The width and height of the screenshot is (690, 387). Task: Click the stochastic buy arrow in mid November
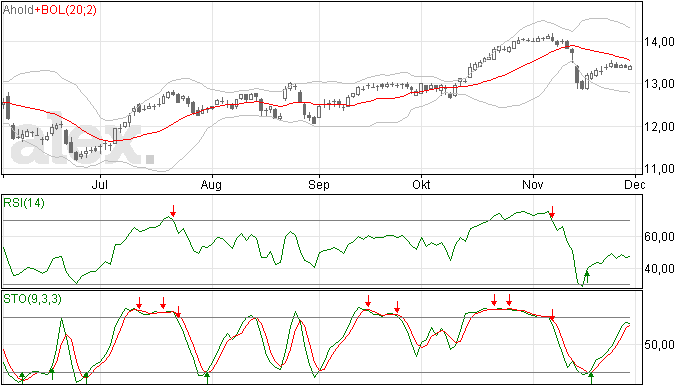click(x=591, y=378)
